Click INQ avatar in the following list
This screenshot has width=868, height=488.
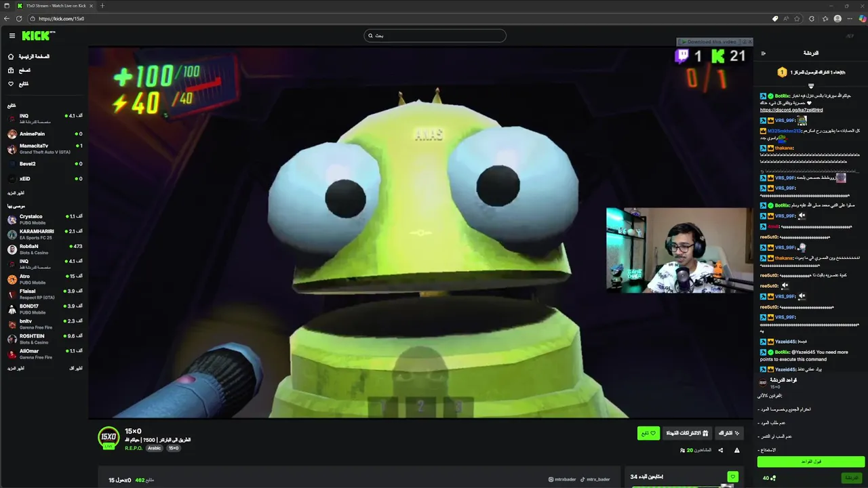[12, 119]
